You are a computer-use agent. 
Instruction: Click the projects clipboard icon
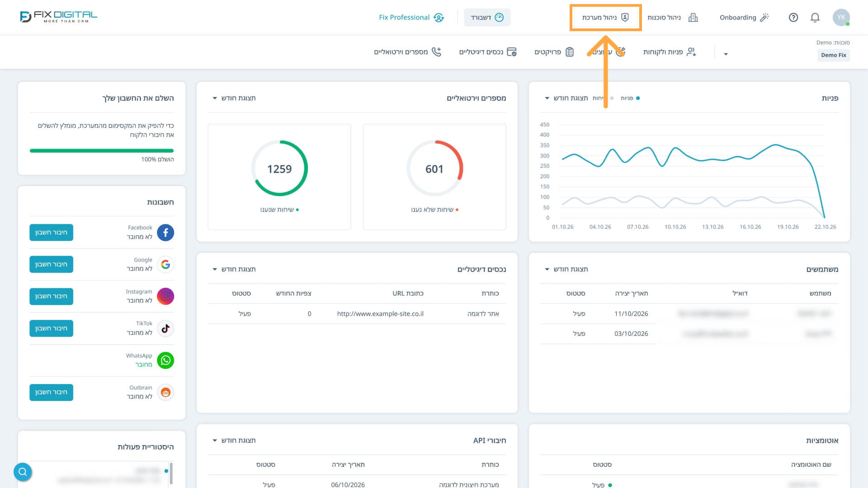point(570,52)
